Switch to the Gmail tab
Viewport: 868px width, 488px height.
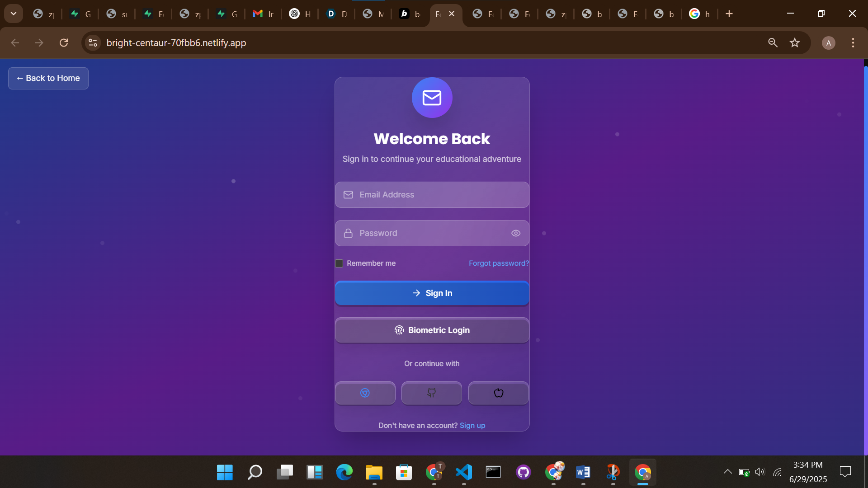pos(263,14)
